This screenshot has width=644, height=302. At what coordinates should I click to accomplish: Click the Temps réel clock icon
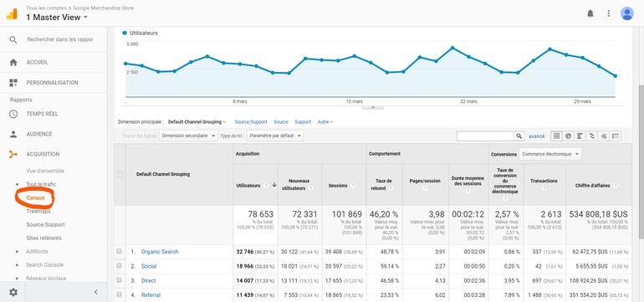[13, 114]
